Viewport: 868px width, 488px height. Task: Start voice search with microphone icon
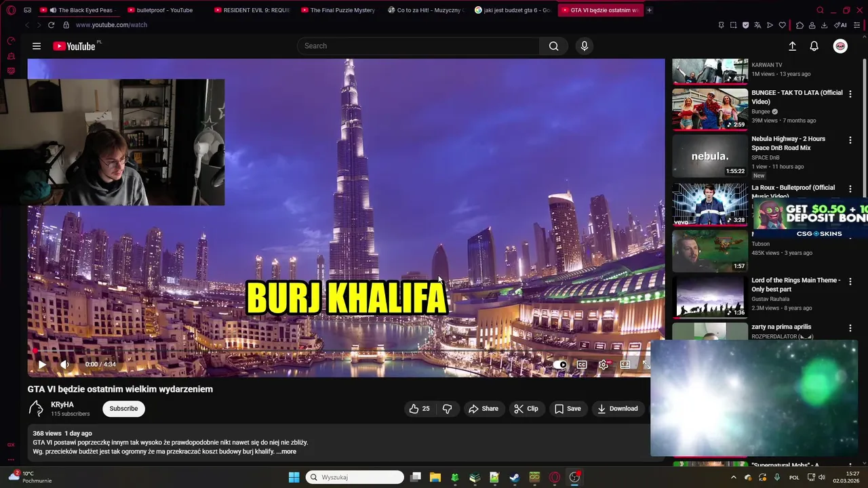[585, 46]
